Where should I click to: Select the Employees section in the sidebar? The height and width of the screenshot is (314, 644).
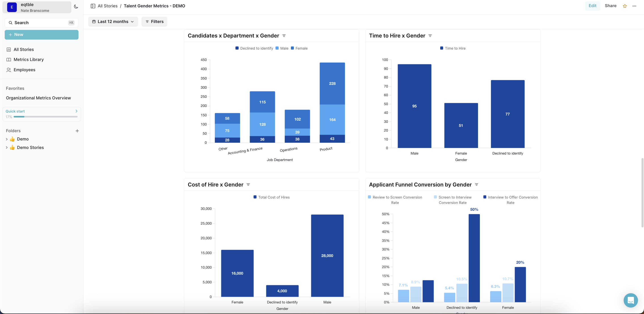click(24, 70)
